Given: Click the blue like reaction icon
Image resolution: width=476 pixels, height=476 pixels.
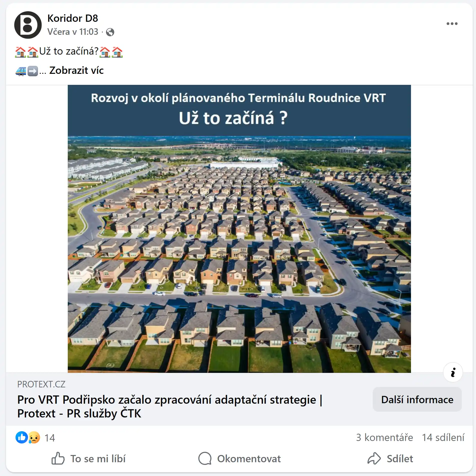Looking at the screenshot, I should click(22, 437).
